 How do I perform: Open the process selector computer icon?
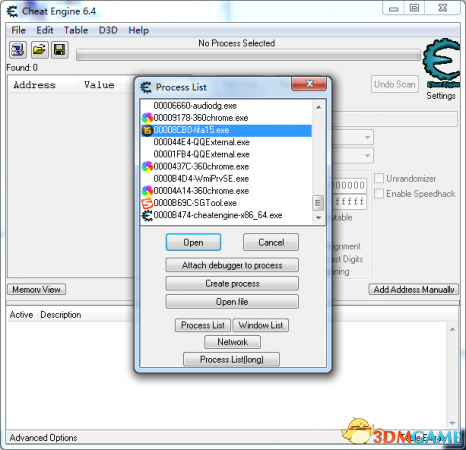pos(18,50)
